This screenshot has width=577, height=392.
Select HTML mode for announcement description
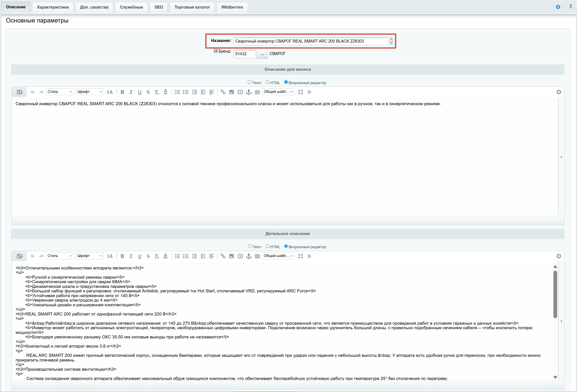pos(267,82)
